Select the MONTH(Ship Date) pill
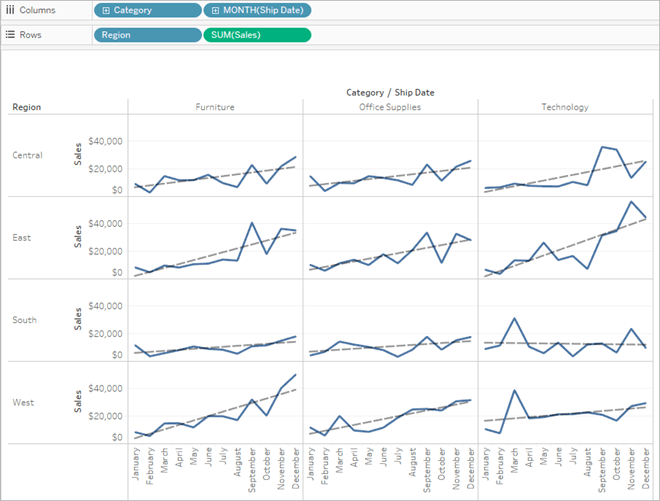Screen dimensions: 660x501 (x=257, y=10)
